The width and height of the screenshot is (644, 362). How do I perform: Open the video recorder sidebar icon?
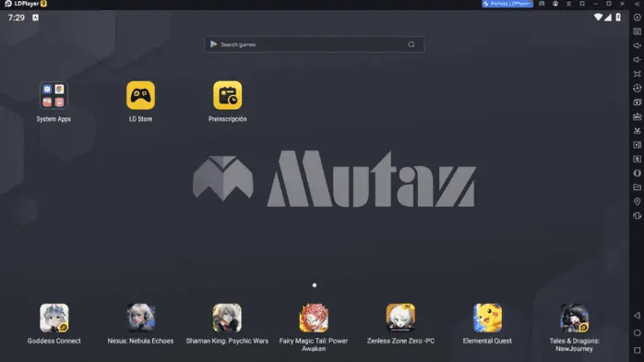(637, 145)
